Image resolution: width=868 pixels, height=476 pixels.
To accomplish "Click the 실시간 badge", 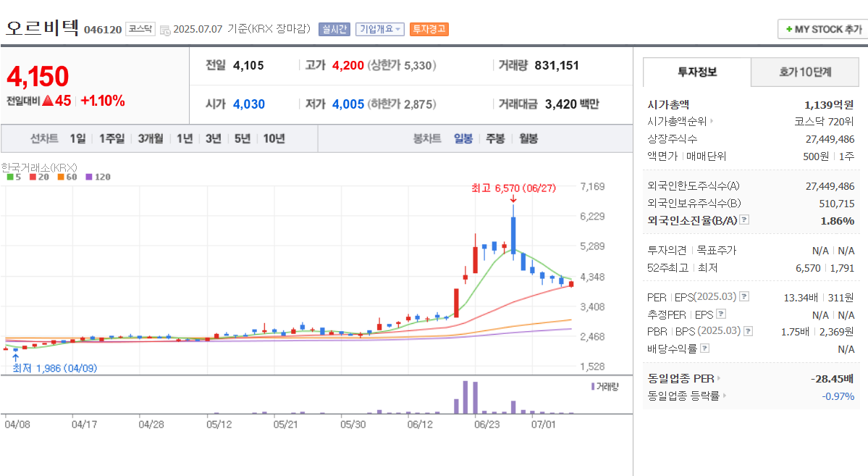I will pyautogui.click(x=334, y=30).
